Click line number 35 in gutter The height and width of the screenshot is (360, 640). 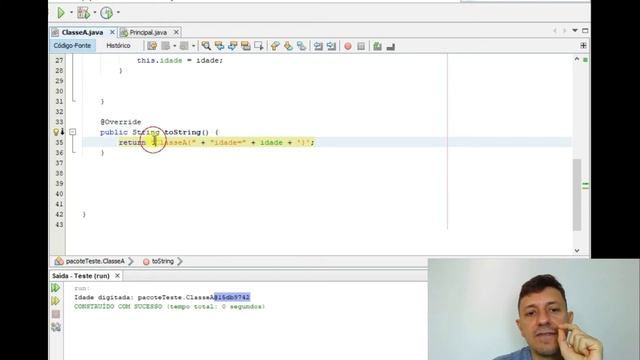click(60, 142)
